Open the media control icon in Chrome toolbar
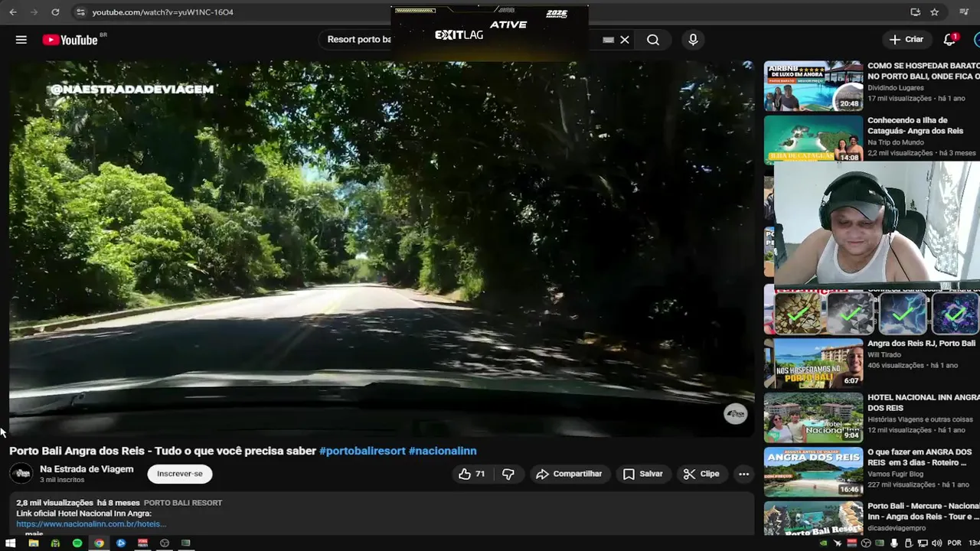980x551 pixels. pyautogui.click(x=964, y=12)
